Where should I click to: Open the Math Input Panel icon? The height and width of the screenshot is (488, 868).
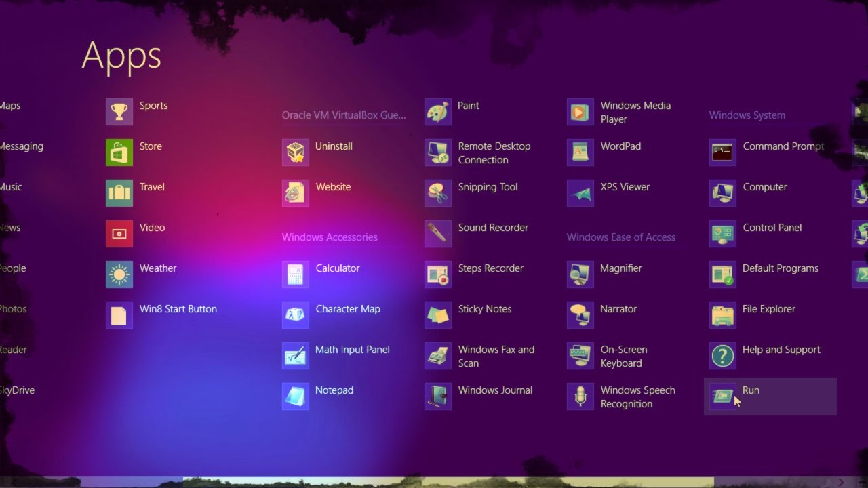click(x=296, y=356)
